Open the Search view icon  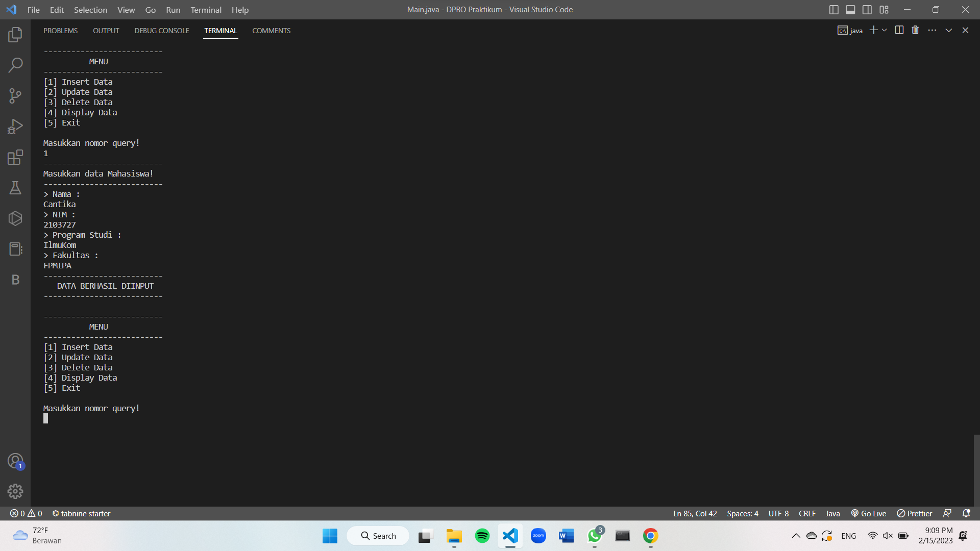[15, 65]
